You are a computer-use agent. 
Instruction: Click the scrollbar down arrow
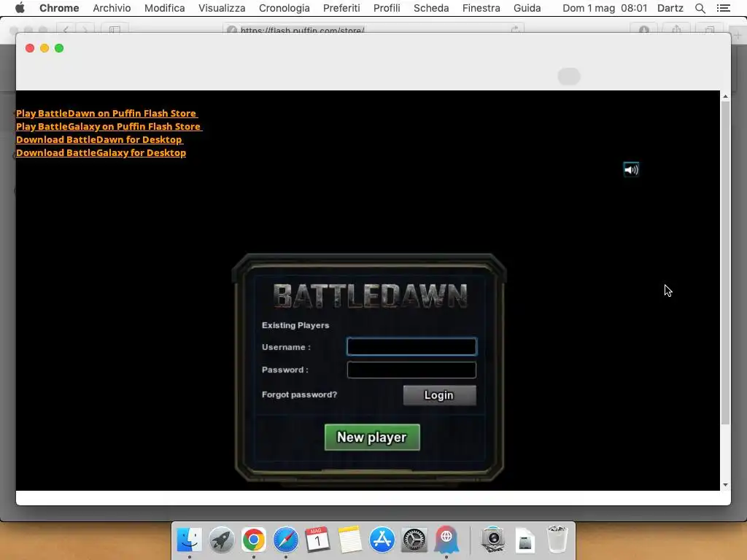(725, 485)
